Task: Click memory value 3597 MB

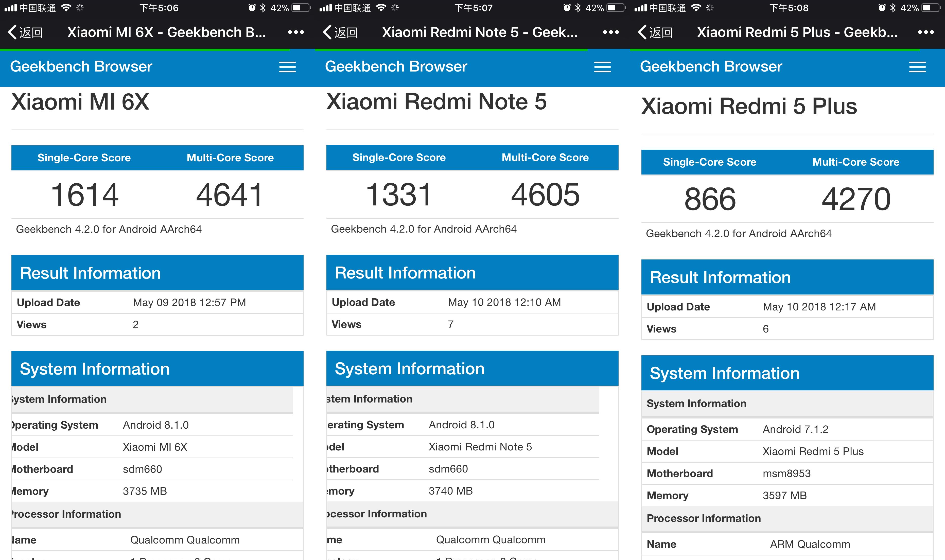Action: pos(785,496)
